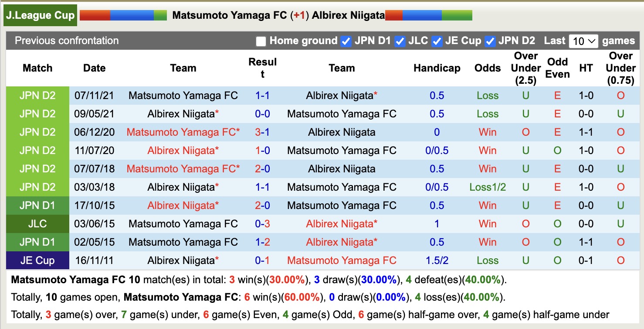Enable the Home ground checkbox
644x329 pixels.
261,41
